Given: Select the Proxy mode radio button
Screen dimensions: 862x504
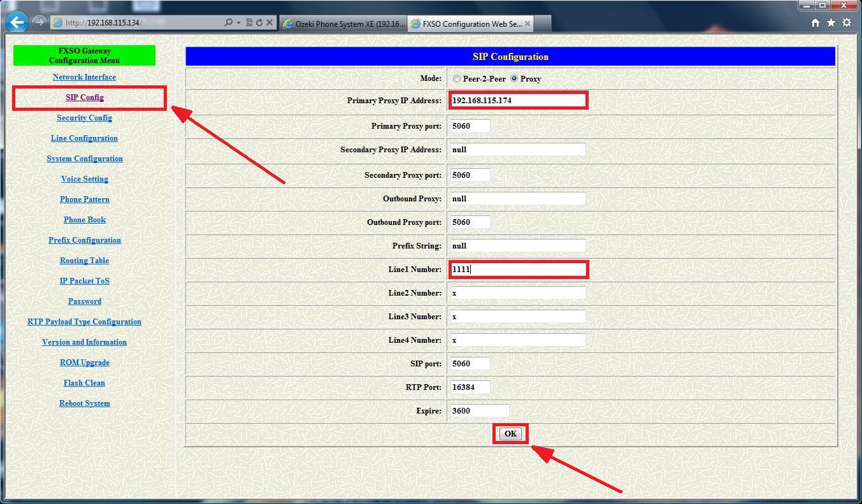Looking at the screenshot, I should [x=514, y=79].
